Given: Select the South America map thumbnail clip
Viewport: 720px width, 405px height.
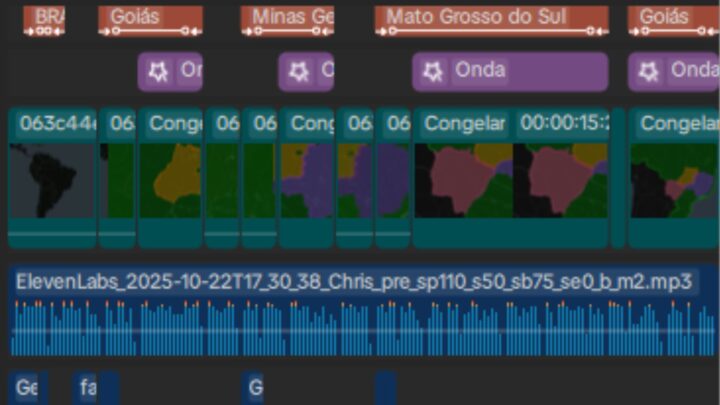Looking at the screenshot, I should pos(52,178).
